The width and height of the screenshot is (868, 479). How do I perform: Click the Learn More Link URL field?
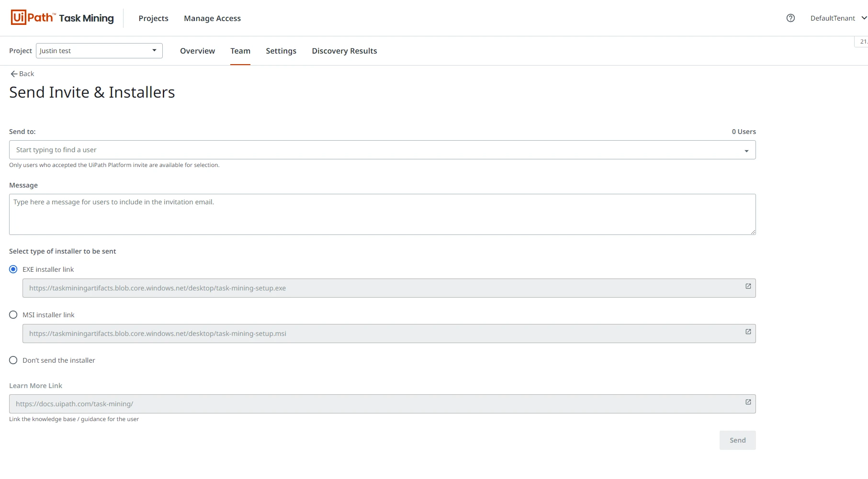point(383,404)
